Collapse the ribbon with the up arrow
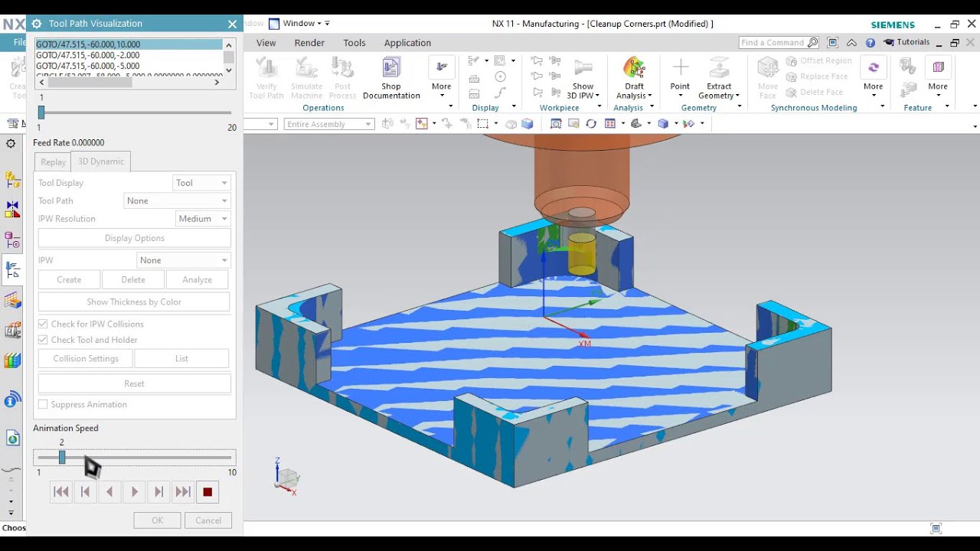The height and width of the screenshot is (551, 980). pos(851,44)
